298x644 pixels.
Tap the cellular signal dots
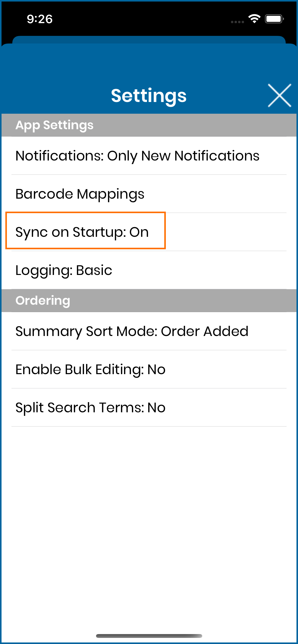coord(237,22)
